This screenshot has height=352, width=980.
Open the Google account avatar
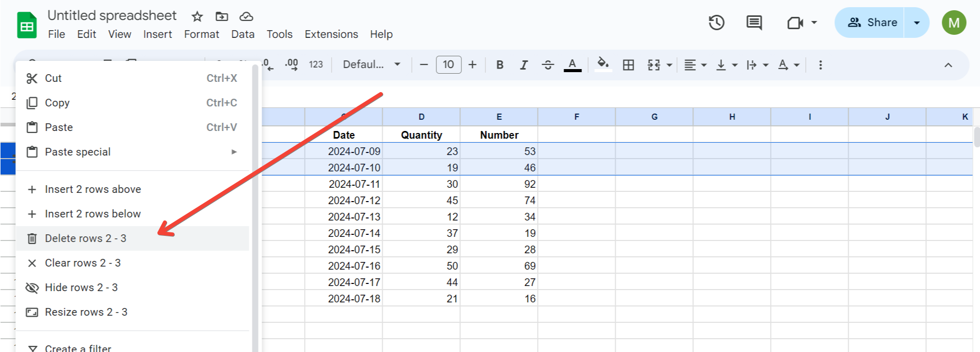click(954, 23)
